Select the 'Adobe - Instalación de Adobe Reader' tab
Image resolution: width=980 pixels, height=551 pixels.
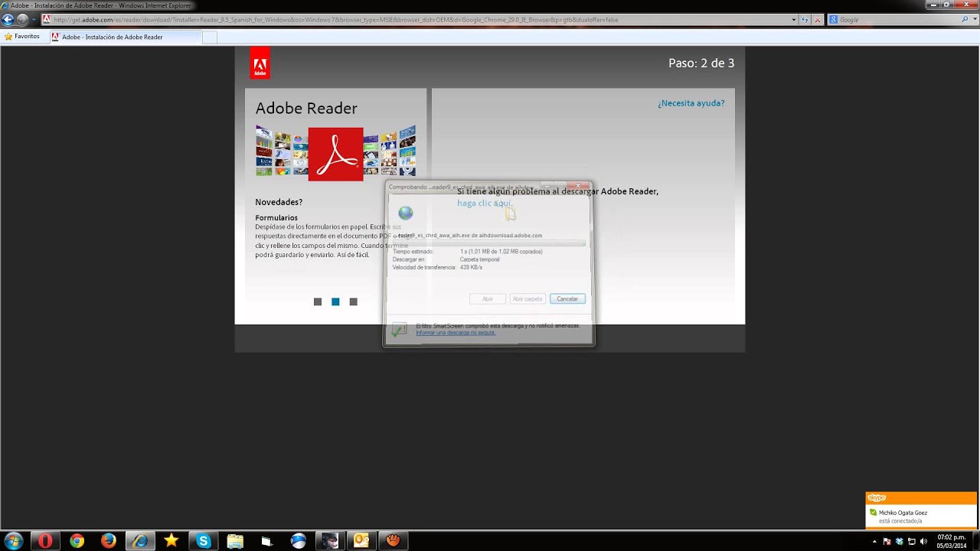pyautogui.click(x=126, y=37)
